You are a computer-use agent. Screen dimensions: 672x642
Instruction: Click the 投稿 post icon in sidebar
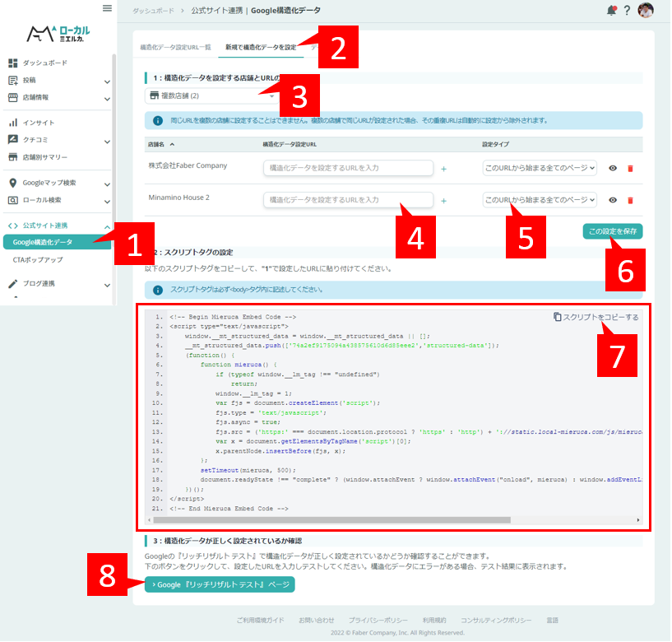[x=13, y=80]
